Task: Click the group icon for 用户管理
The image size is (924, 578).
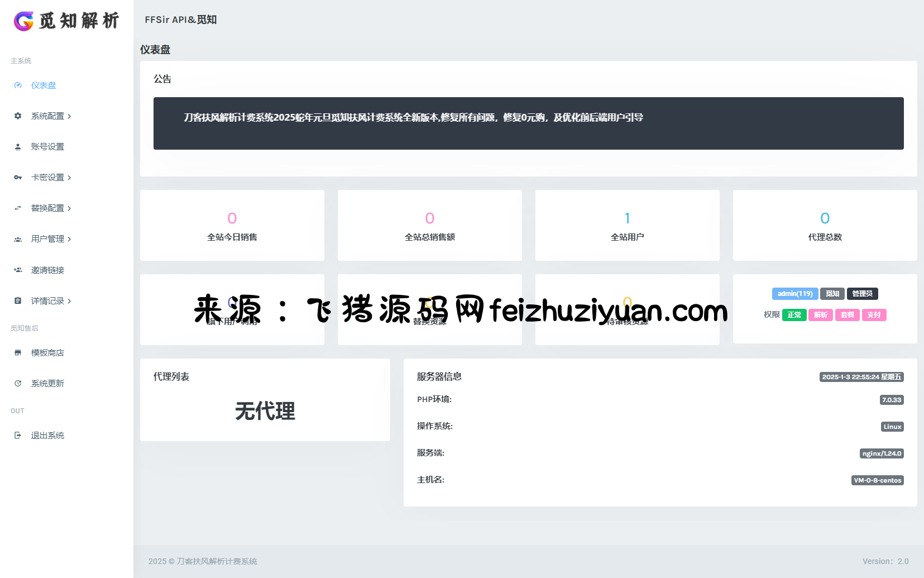Action: coord(18,239)
